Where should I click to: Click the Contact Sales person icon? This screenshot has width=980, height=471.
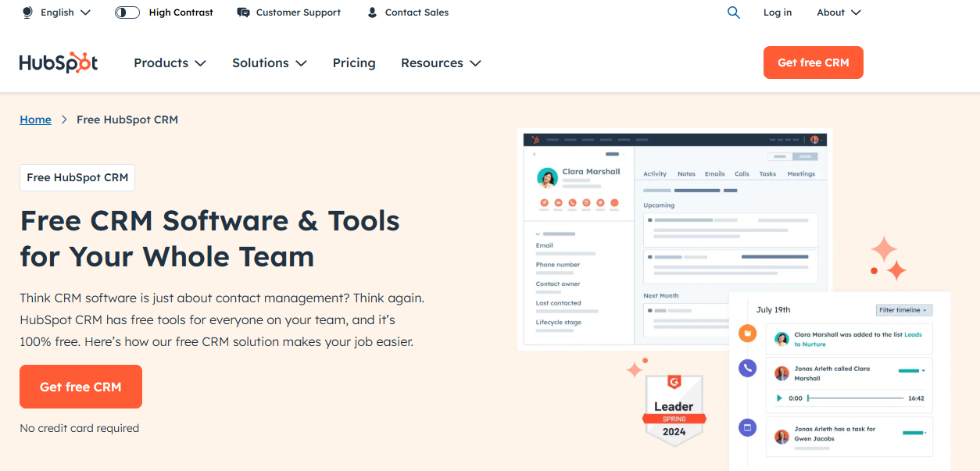[371, 12]
